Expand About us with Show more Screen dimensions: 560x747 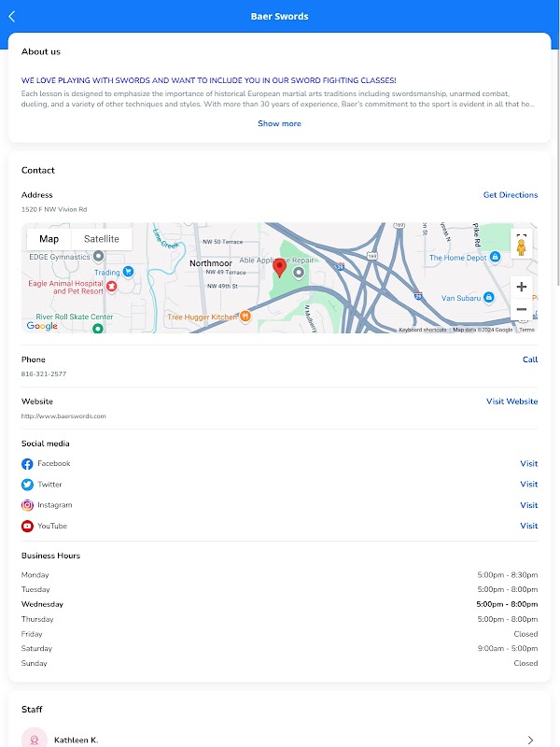point(279,123)
